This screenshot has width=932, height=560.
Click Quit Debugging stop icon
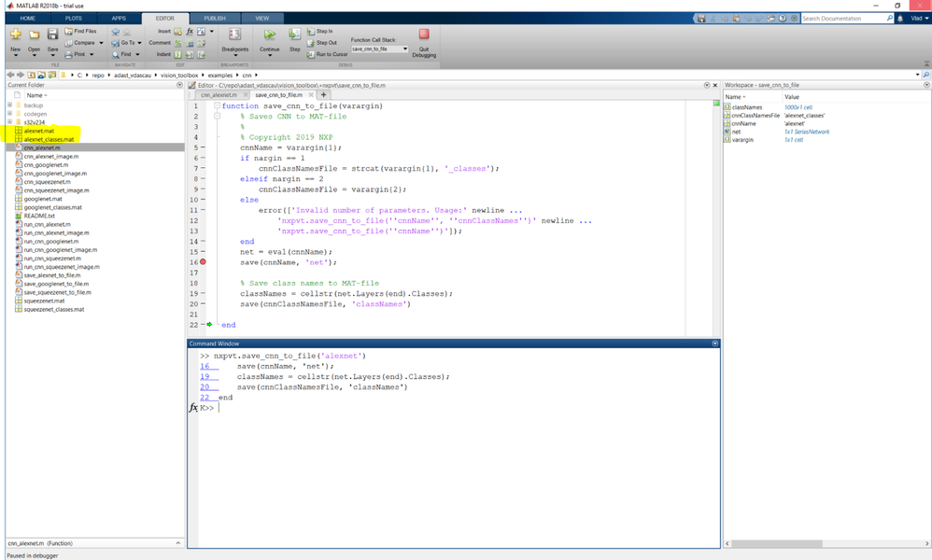point(424,34)
